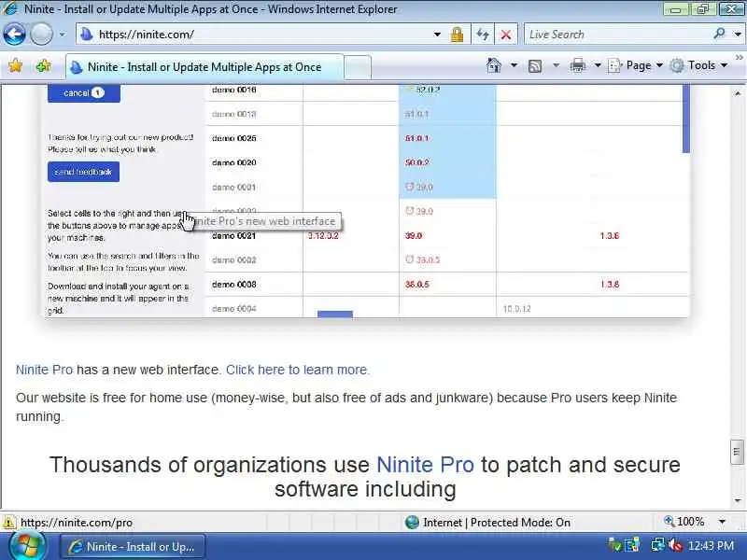Click the demo 0016 row label

(x=234, y=90)
